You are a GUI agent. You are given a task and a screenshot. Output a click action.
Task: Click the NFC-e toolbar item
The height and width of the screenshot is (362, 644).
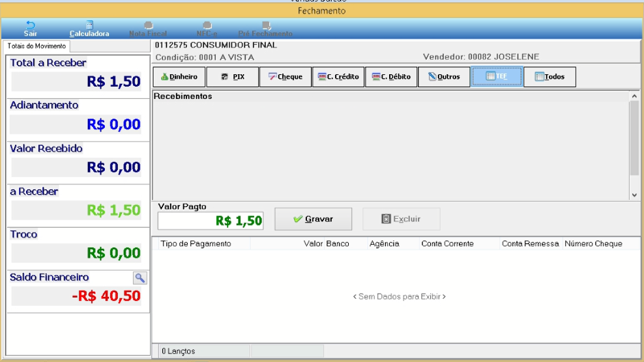tap(207, 29)
